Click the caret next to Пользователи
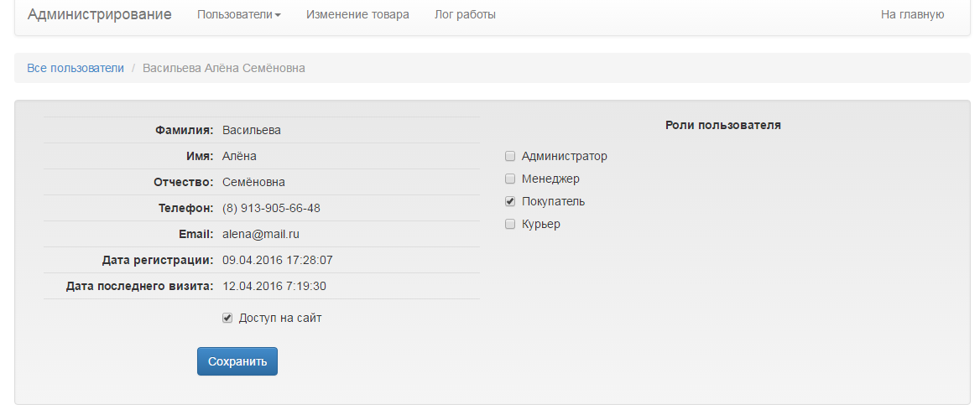Screen dimensions: 980x420 [278, 16]
